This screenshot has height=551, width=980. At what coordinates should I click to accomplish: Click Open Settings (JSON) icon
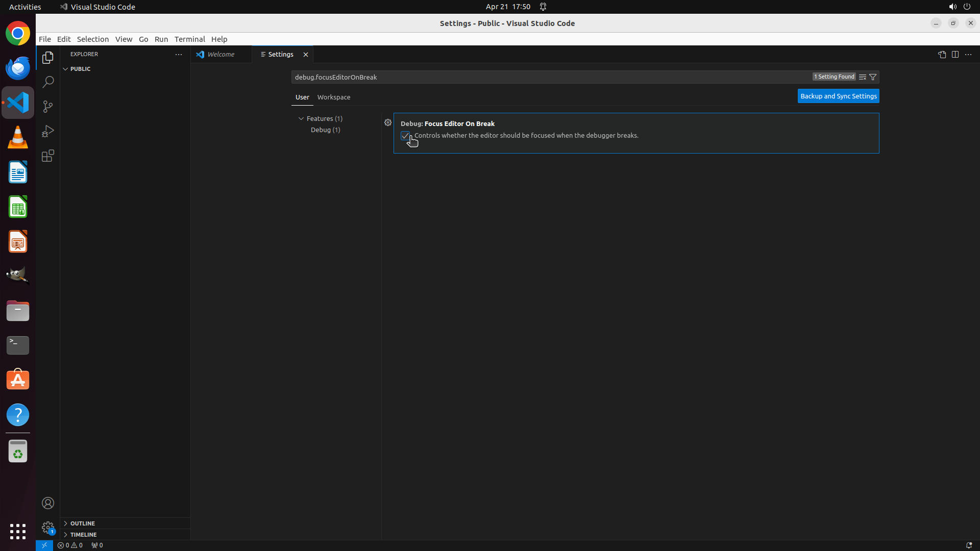pyautogui.click(x=942, y=55)
